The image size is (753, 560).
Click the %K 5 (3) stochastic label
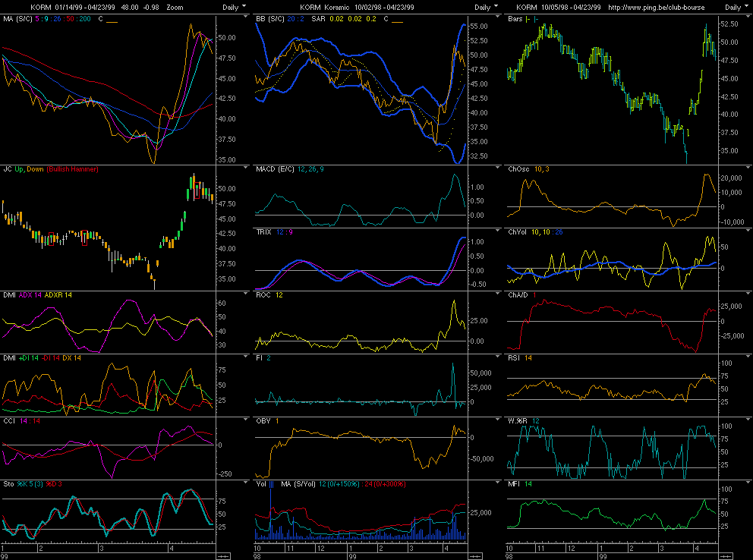(30, 484)
